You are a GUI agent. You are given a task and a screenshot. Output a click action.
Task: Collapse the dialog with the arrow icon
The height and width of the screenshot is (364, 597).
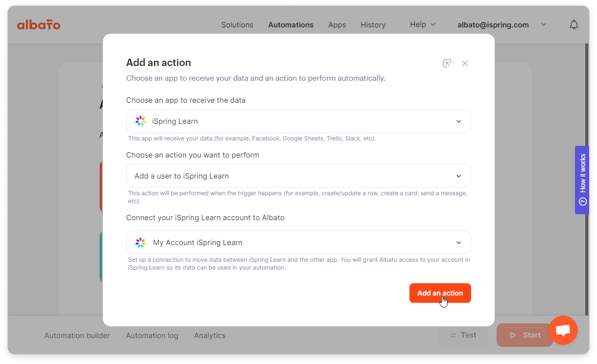point(448,63)
